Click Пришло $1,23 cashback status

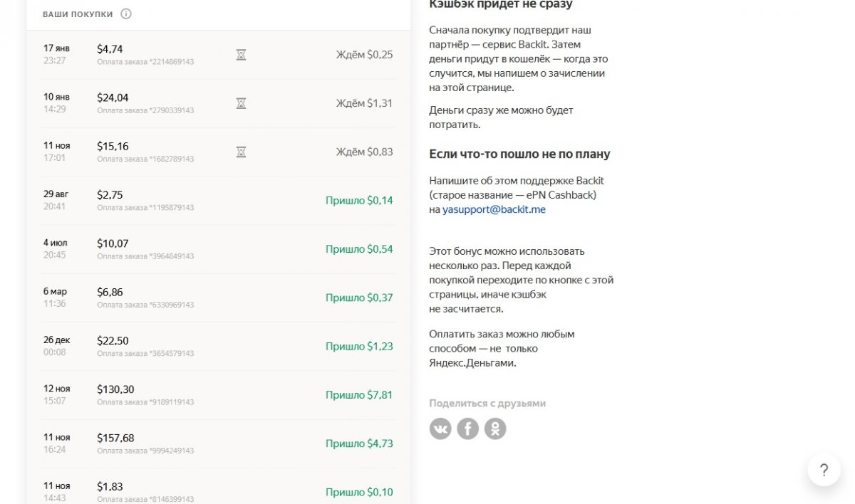[x=359, y=347]
